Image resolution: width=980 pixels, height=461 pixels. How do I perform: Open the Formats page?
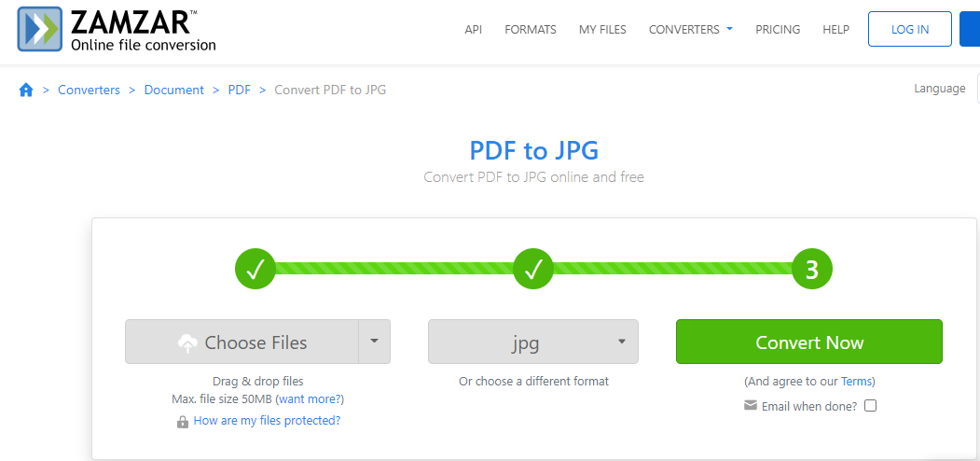point(531,30)
